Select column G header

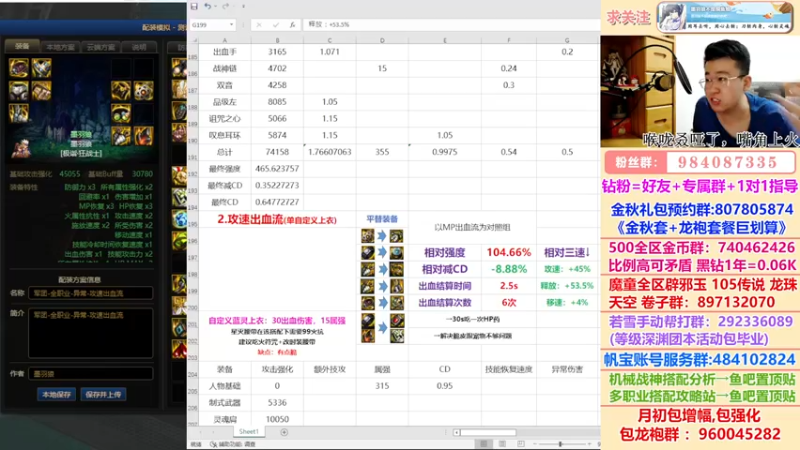click(567, 40)
